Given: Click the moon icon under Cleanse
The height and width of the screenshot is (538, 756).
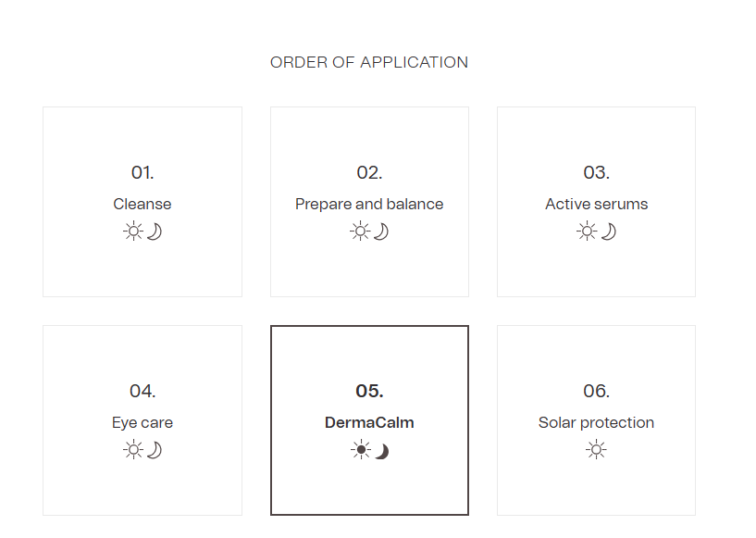Looking at the screenshot, I should click(x=154, y=231).
